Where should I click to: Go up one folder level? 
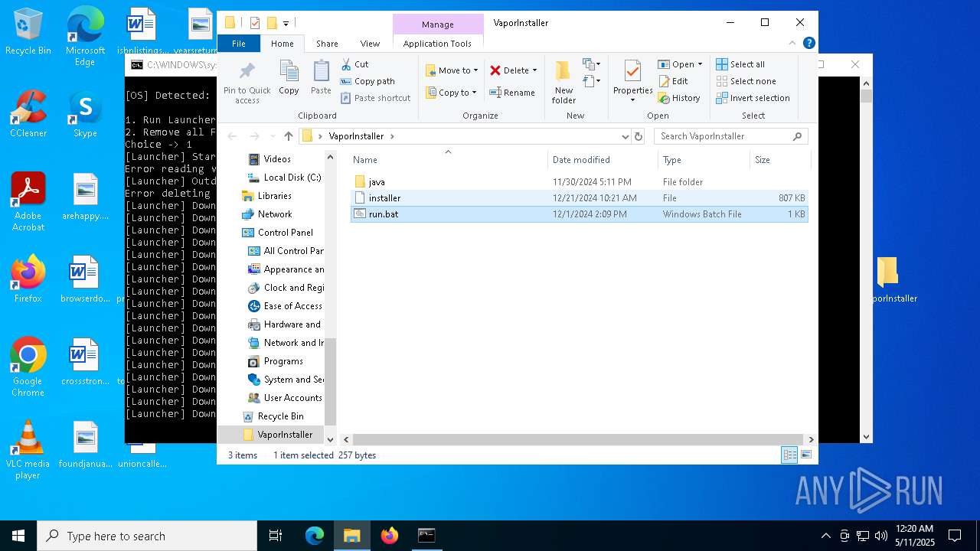point(289,136)
